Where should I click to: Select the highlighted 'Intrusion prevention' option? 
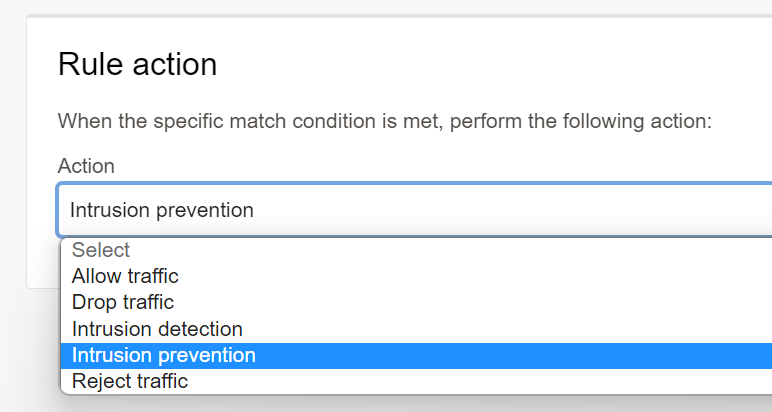coord(164,355)
